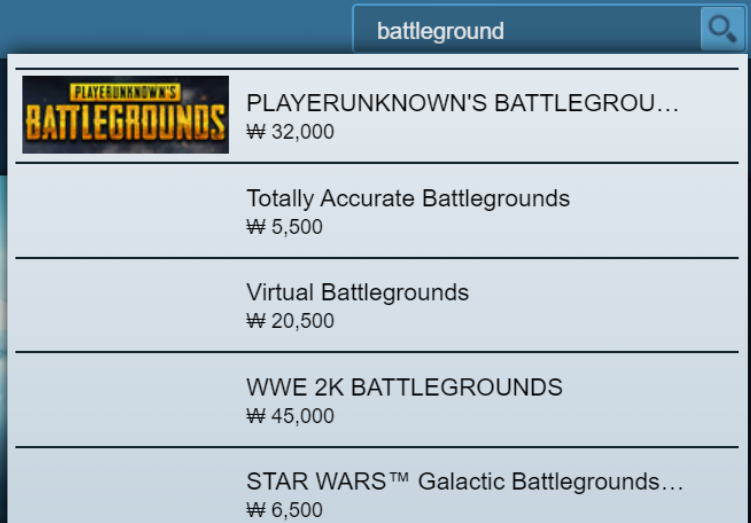Image resolution: width=751 pixels, height=523 pixels.
Task: Click the empty thumbnail beside Totally Accurate Battlegrounds
Action: (125, 211)
